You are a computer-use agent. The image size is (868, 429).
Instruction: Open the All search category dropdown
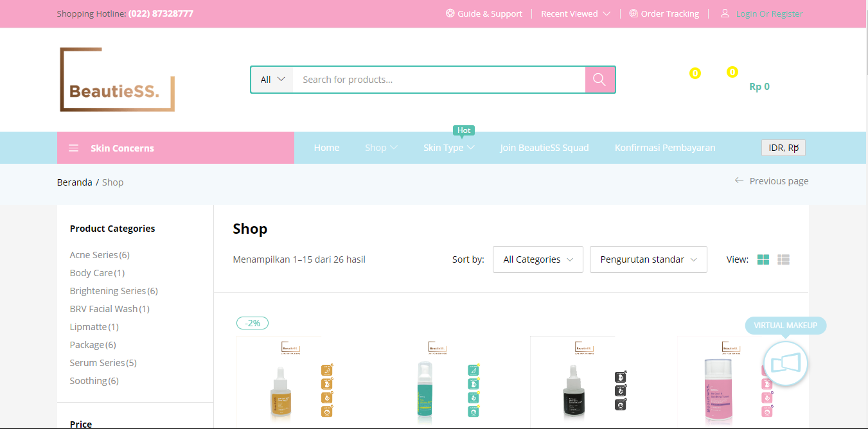pos(272,80)
